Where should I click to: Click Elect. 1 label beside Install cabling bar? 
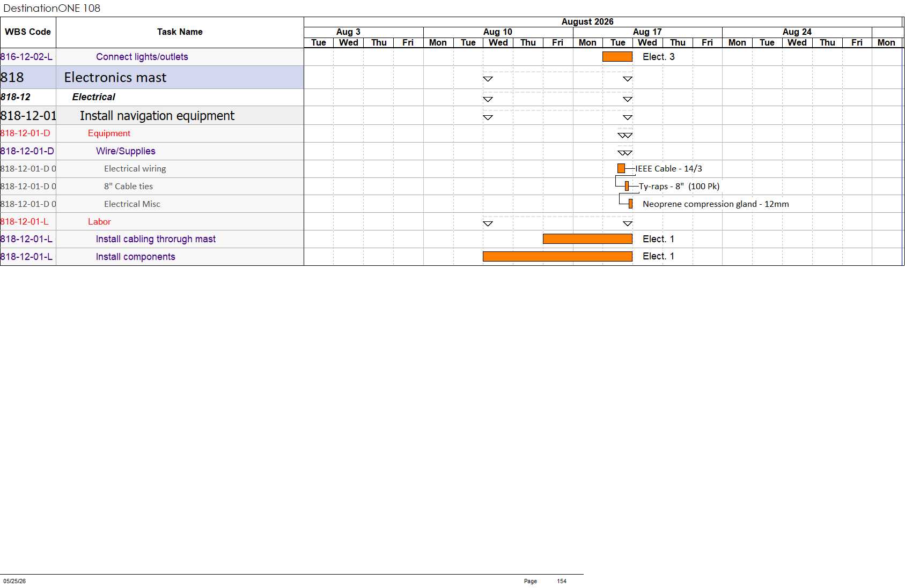tap(659, 239)
